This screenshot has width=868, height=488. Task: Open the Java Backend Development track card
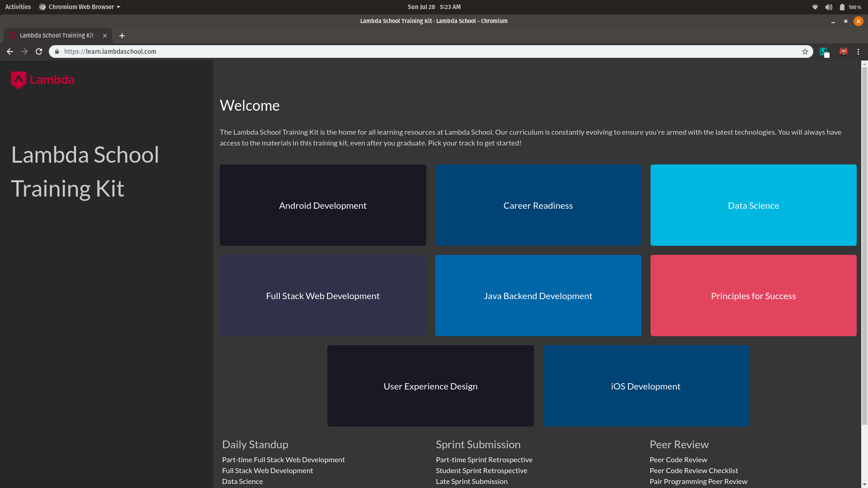(538, 296)
